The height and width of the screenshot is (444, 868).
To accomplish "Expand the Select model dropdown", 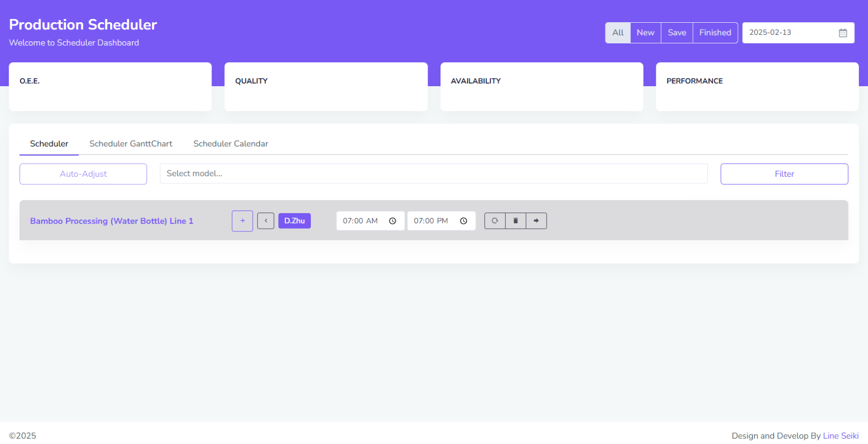I will click(x=433, y=173).
